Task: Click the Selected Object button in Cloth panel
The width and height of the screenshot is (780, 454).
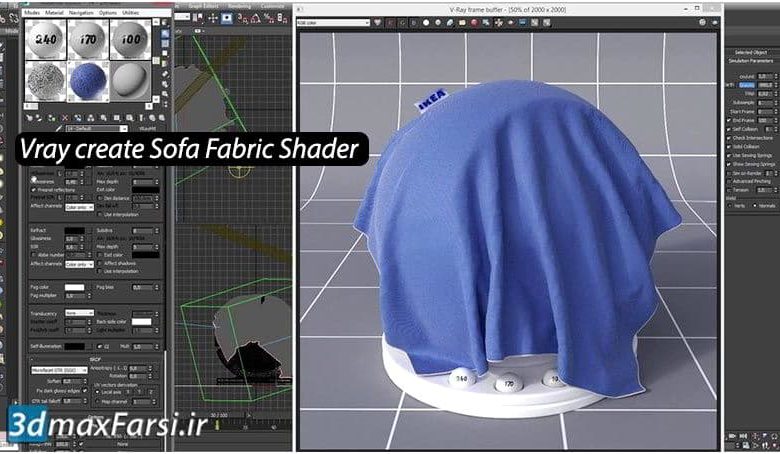Action: pyautogui.click(x=751, y=52)
